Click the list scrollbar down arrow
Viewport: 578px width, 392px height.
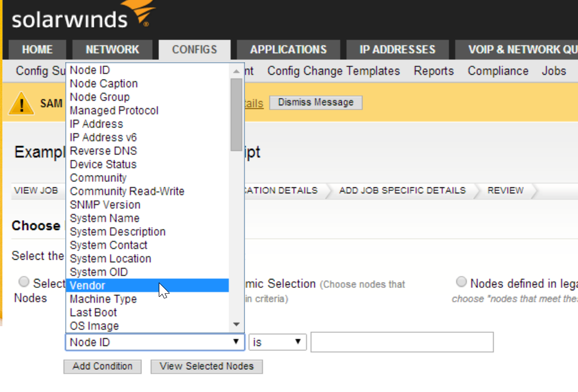(236, 324)
